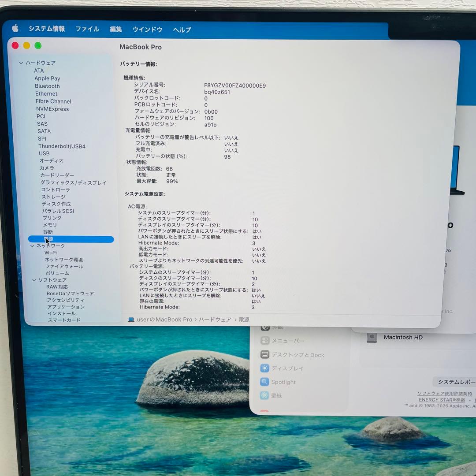Open the ファイル menu

(87, 29)
